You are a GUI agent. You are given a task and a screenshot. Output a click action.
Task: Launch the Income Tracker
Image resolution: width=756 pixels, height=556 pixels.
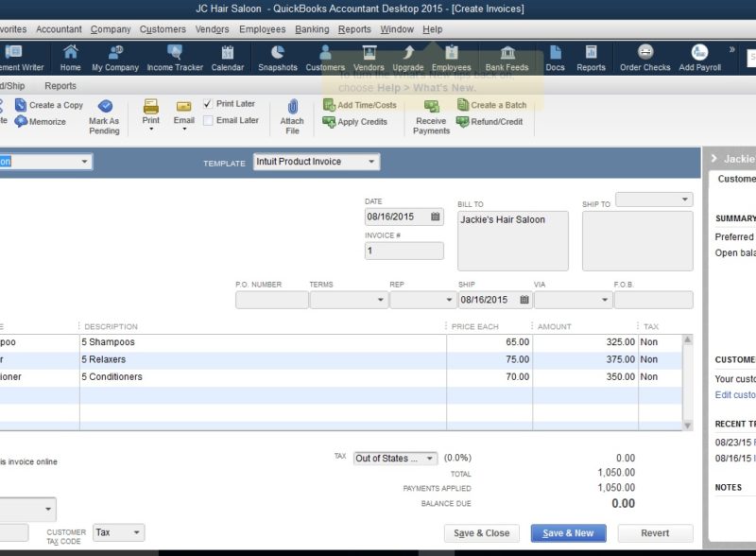click(x=175, y=58)
